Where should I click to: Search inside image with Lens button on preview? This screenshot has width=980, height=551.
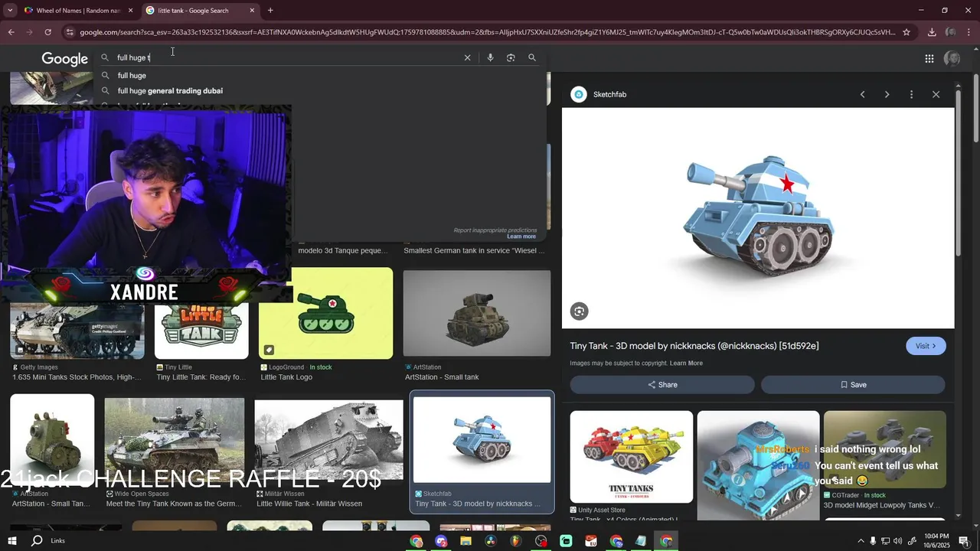(x=580, y=311)
